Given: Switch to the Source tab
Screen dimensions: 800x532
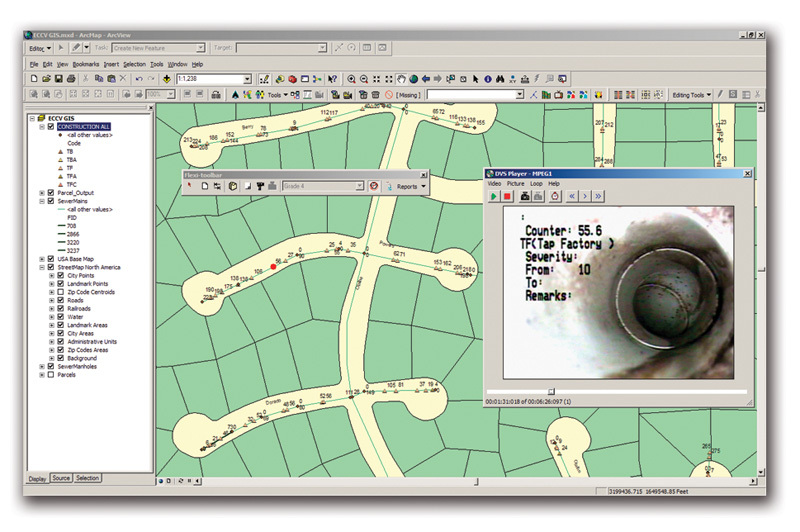Looking at the screenshot, I should (61, 478).
